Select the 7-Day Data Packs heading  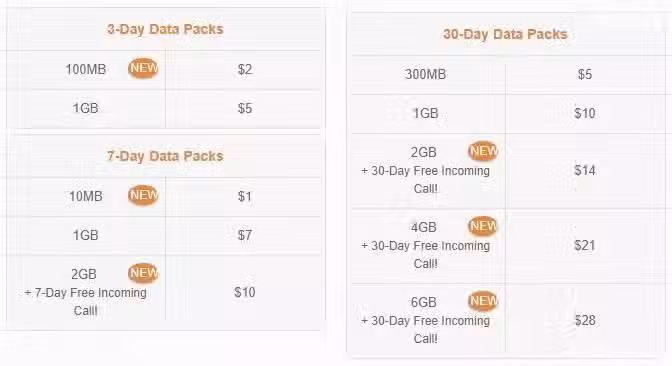[165, 156]
